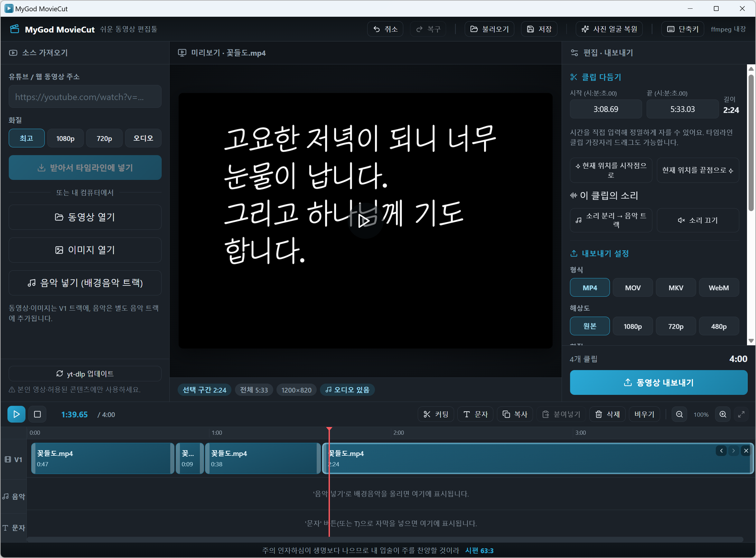
Task: Set current position as end point
Action: click(698, 170)
